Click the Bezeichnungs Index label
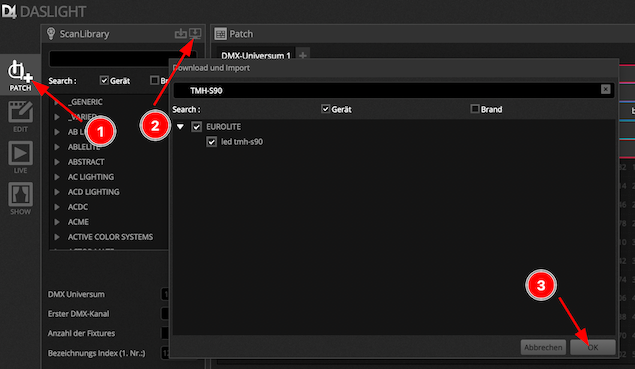The image size is (635, 369). [96, 353]
